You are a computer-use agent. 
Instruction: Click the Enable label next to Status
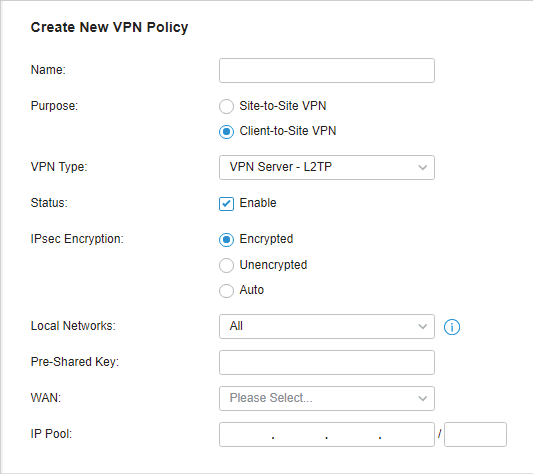[258, 203]
